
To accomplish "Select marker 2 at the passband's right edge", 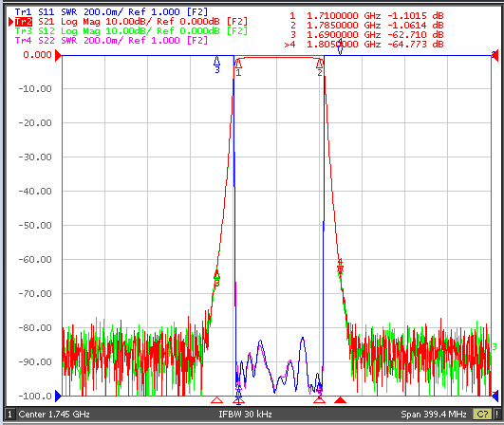I will tap(320, 66).
